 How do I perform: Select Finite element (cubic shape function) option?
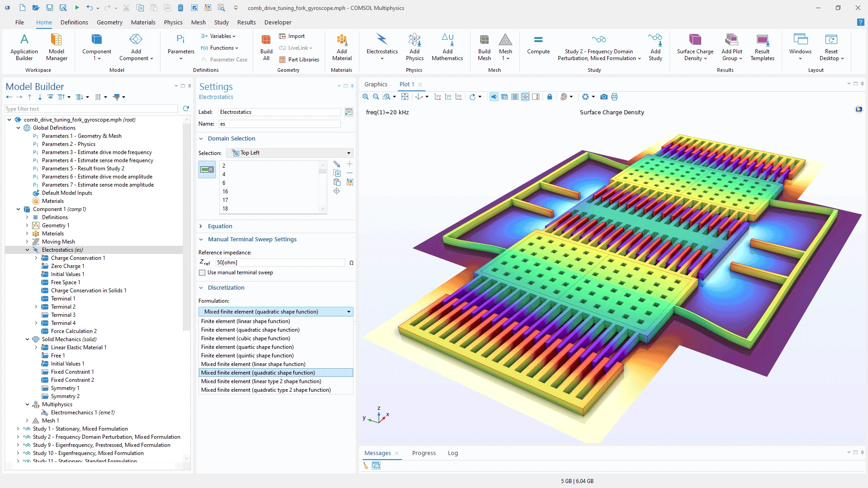tap(245, 338)
